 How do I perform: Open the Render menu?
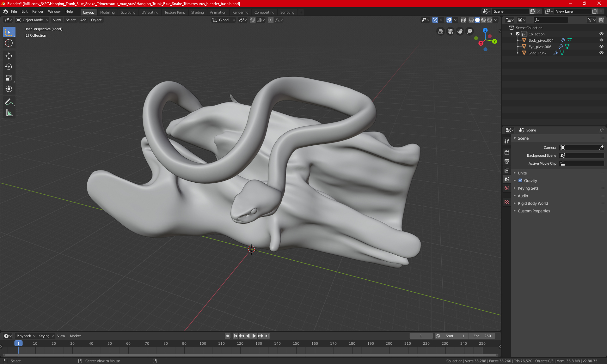[38, 11]
